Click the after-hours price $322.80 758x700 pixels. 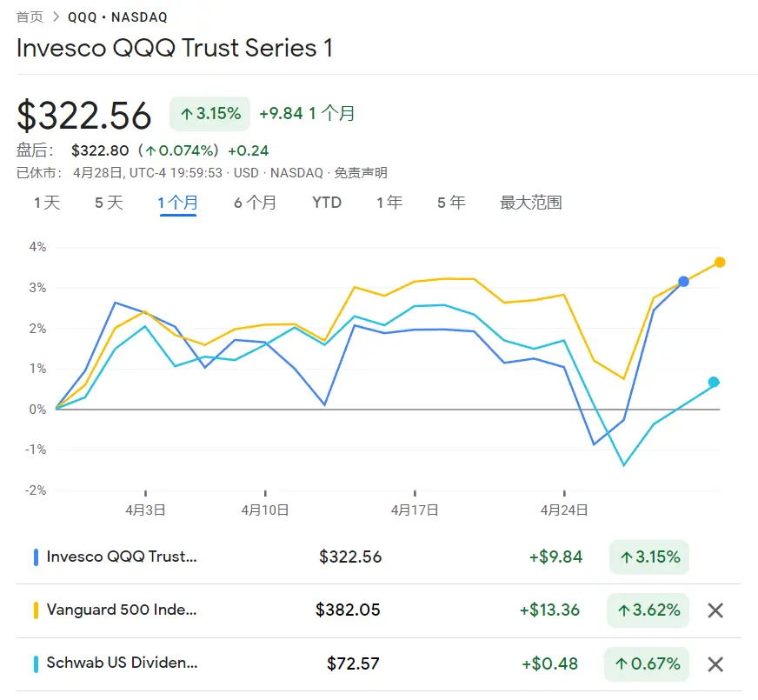(x=100, y=150)
